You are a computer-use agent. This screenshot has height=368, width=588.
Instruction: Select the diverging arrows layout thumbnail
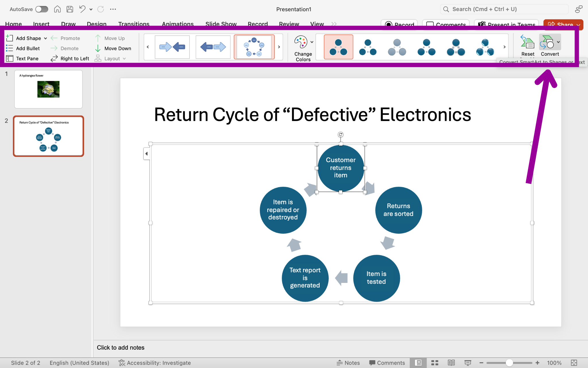[213, 47]
